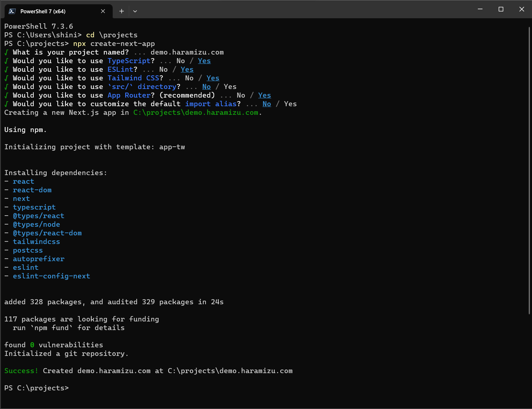Screen dimensions: 532x409
Task: Maximize the terminal window
Action: point(501,9)
